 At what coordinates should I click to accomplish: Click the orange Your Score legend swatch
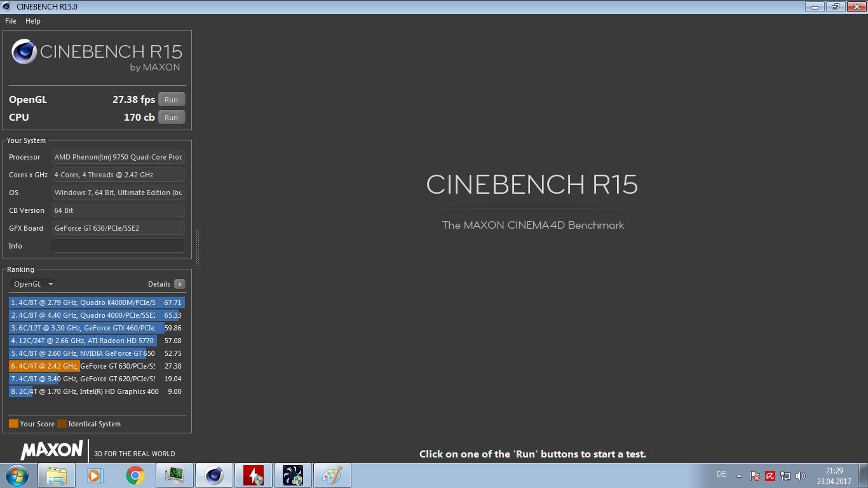click(13, 424)
